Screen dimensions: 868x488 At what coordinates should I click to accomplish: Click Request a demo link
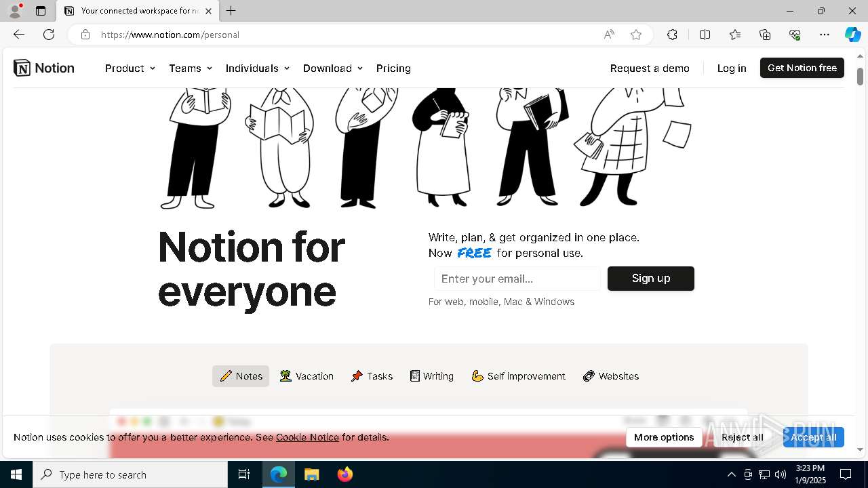pos(650,68)
